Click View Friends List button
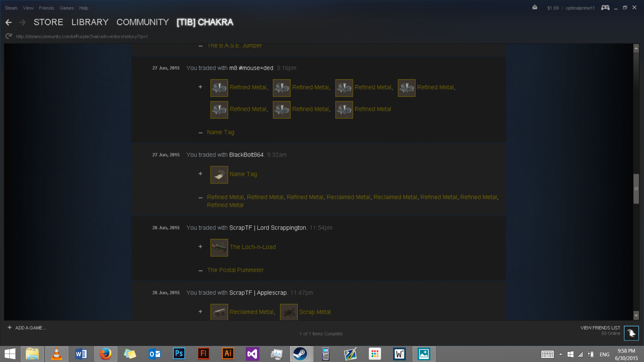 (x=600, y=328)
